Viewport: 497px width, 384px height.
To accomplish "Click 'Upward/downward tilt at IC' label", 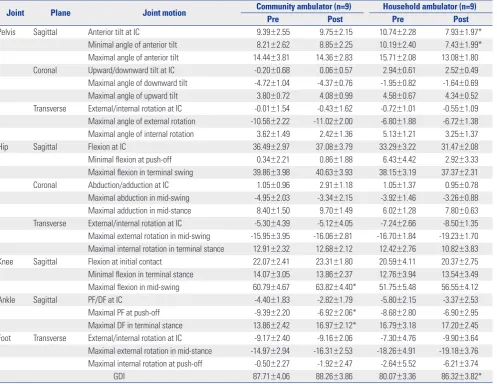I will coord(131,70).
